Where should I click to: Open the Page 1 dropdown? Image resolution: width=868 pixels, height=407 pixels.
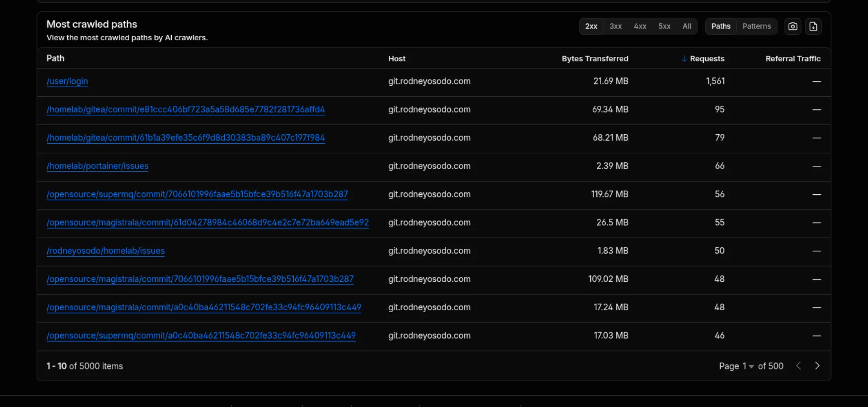tap(748, 366)
